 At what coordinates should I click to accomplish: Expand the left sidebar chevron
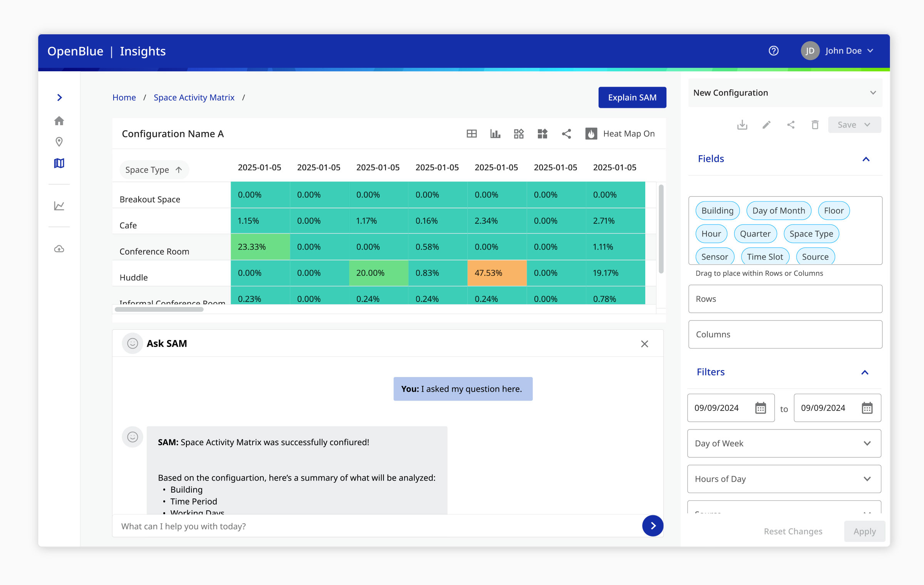click(x=59, y=97)
